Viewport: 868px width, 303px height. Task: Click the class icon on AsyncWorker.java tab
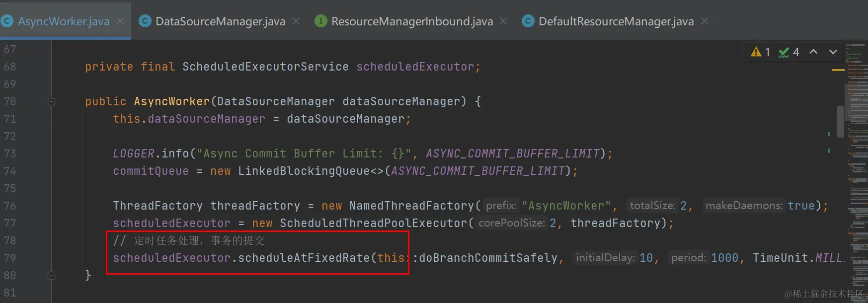coord(6,21)
